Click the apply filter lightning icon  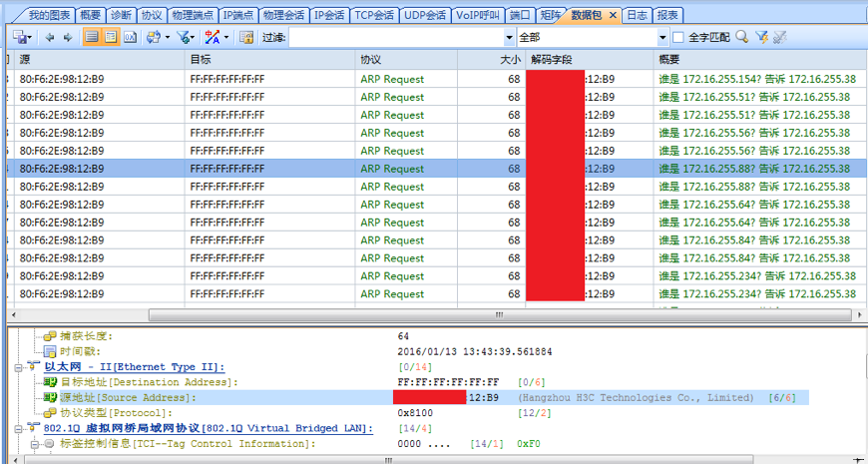[761, 37]
